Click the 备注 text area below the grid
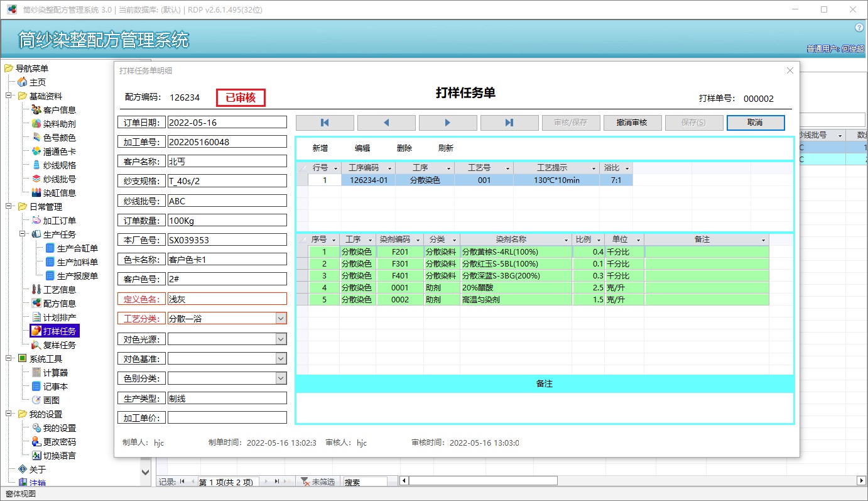Image resolution: width=868 pixels, height=501 pixels. pyautogui.click(x=545, y=407)
